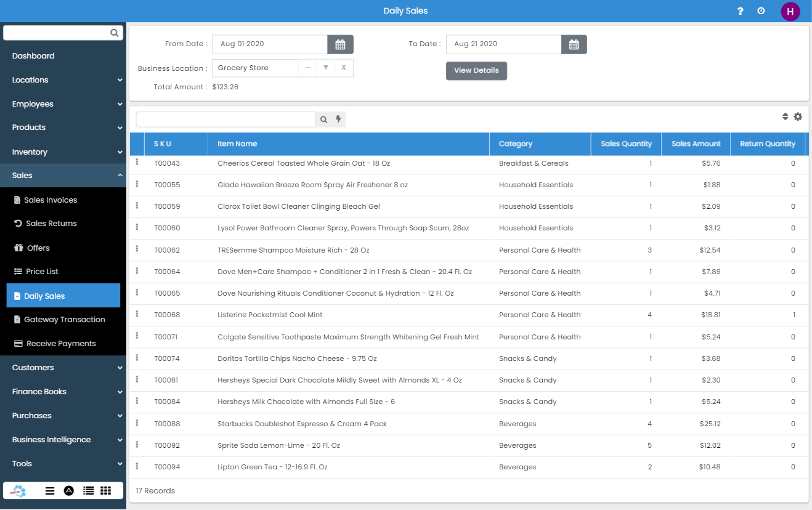Switch to grid view icon in sidebar footer
The width and height of the screenshot is (812, 510).
pyautogui.click(x=105, y=490)
